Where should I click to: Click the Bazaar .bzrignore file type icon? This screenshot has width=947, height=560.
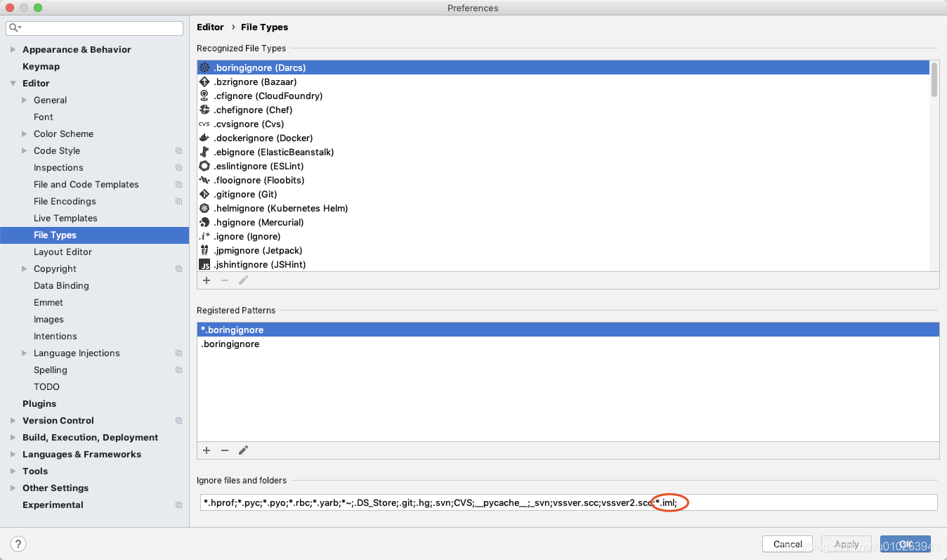(204, 82)
